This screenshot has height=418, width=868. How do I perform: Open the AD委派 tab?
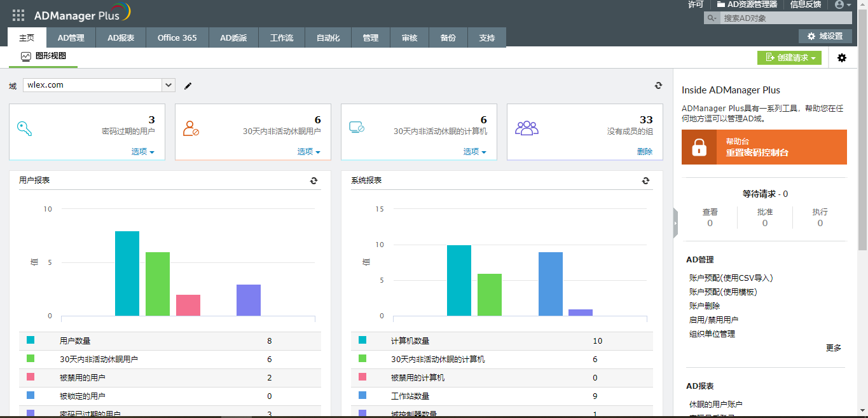coord(233,37)
